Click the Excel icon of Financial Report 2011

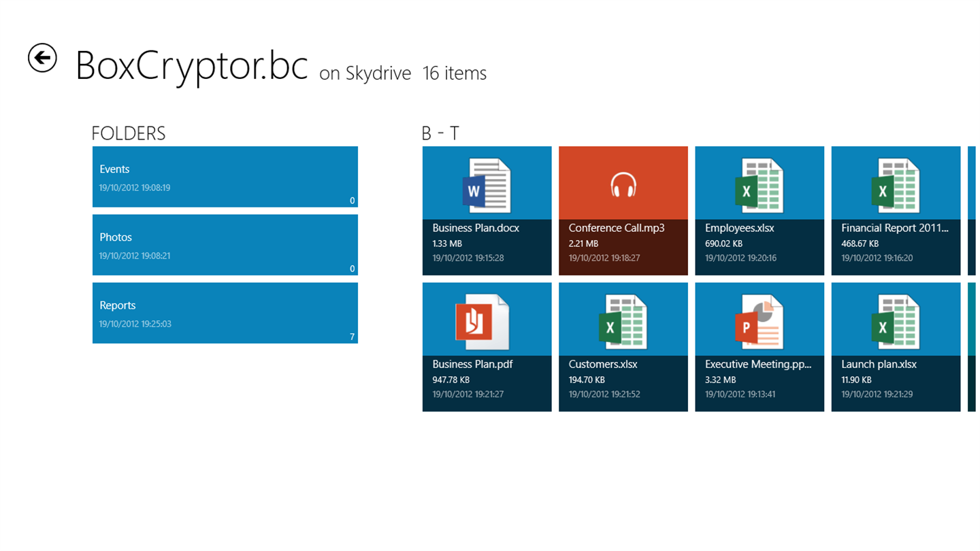click(x=896, y=186)
